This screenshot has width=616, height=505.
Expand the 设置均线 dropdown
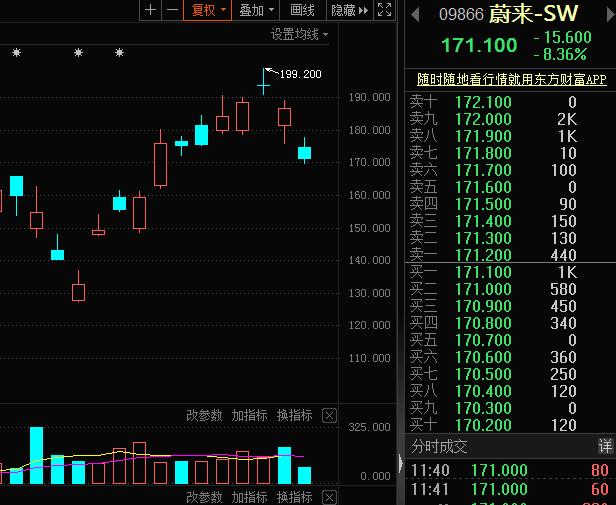tap(298, 34)
